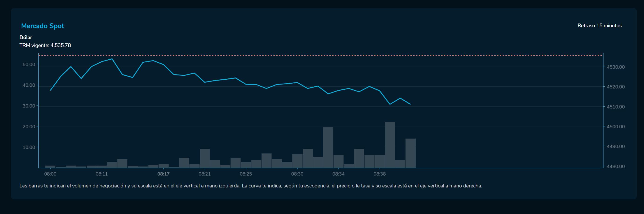Click the red dotted TRM reference line
This screenshot has width=644, height=214.
pos(300,55)
